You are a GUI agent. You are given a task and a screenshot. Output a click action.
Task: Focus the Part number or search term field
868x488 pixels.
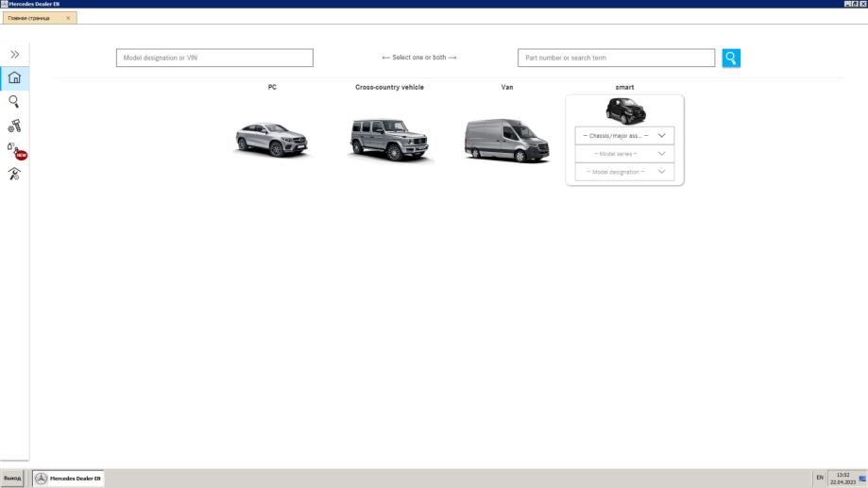(616, 58)
